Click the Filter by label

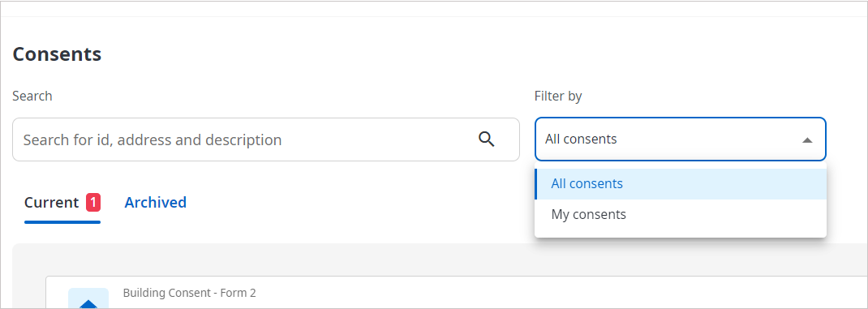[558, 96]
